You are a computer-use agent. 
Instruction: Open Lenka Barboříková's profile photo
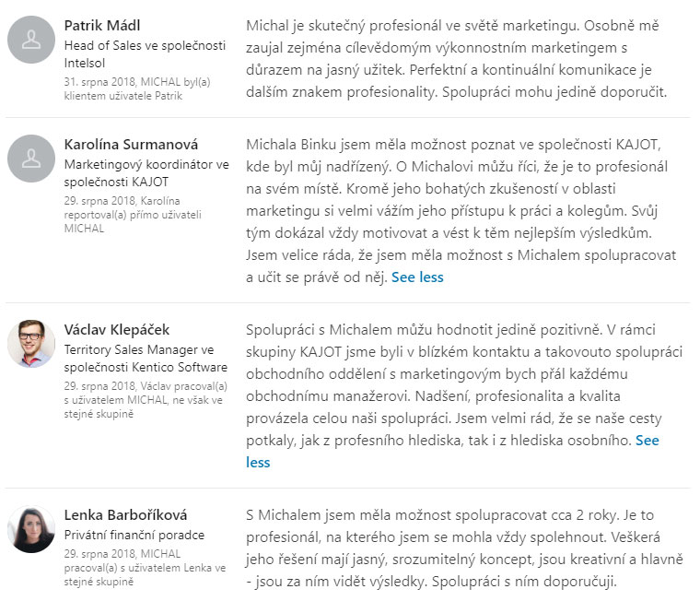(31, 529)
